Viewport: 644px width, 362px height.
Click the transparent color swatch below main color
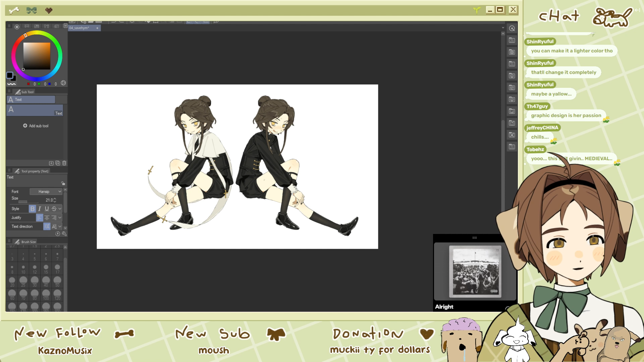(x=11, y=84)
